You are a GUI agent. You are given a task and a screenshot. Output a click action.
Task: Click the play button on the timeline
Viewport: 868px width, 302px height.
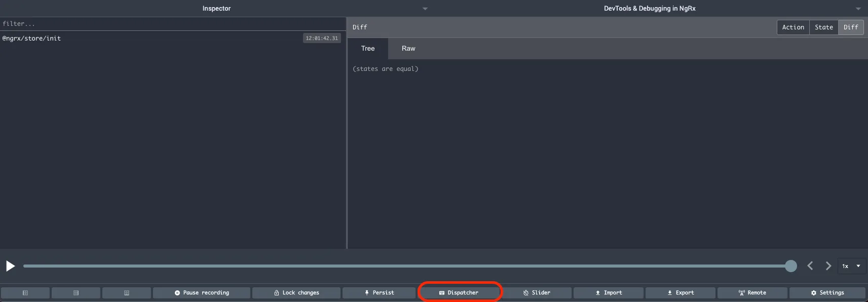click(10, 266)
